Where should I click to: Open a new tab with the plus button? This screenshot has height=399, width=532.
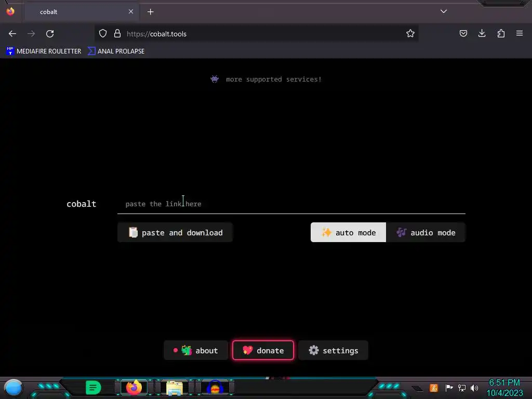pos(150,12)
